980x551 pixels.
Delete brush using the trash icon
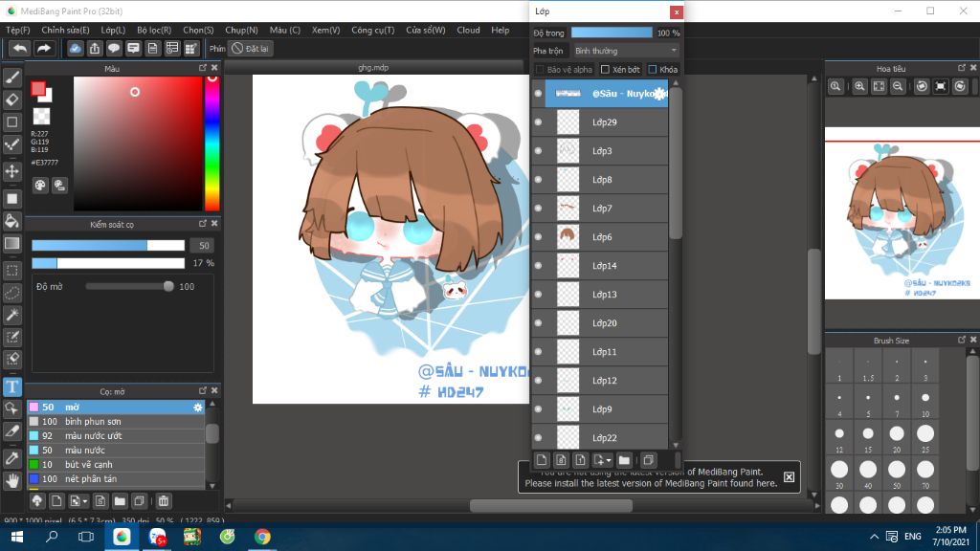[x=163, y=501]
